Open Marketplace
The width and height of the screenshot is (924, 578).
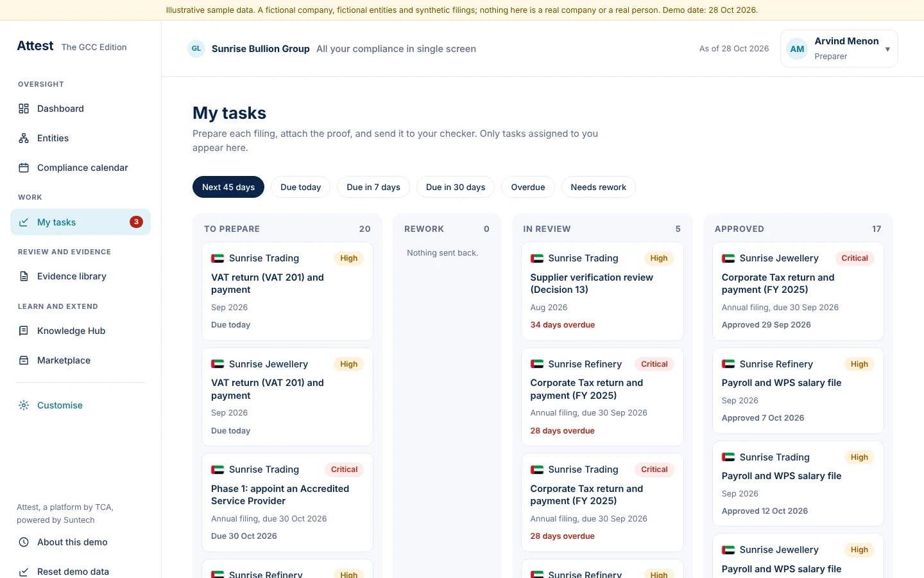[80, 360]
